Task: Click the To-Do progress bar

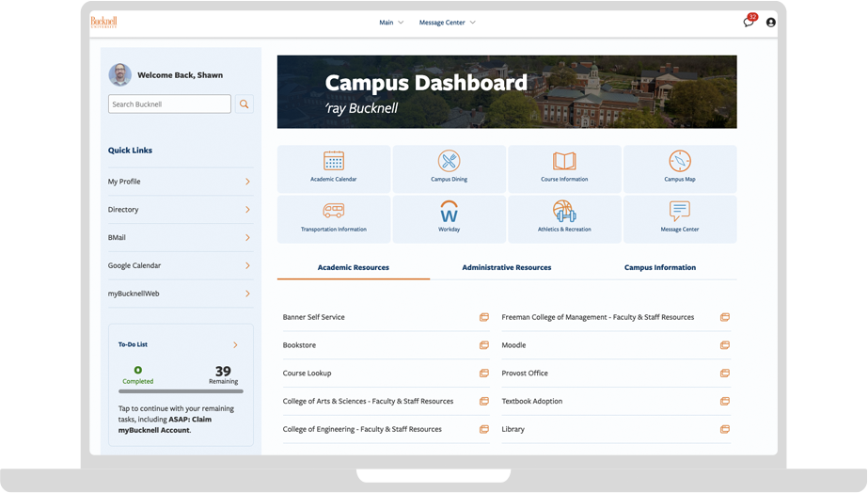Action: pos(181,390)
